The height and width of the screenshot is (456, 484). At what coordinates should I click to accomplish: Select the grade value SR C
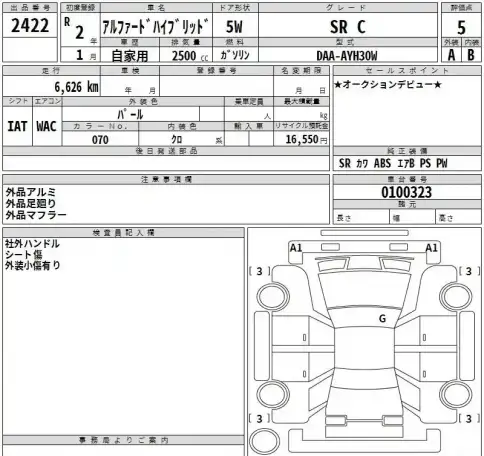pos(348,27)
